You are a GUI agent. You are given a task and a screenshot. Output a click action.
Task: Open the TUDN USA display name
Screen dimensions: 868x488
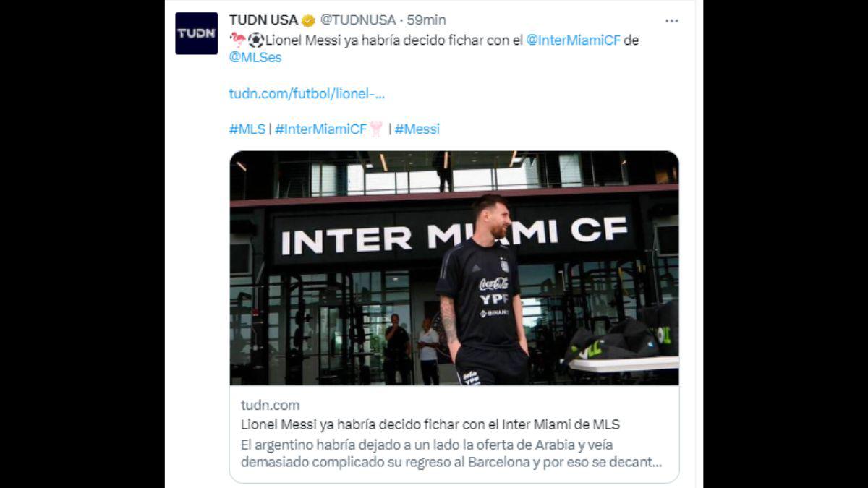[x=263, y=20]
